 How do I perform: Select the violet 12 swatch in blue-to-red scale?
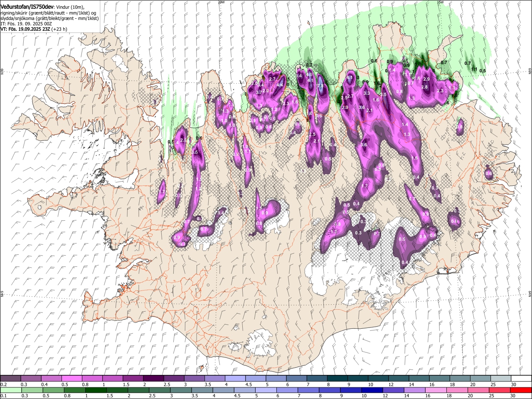point(394,390)
